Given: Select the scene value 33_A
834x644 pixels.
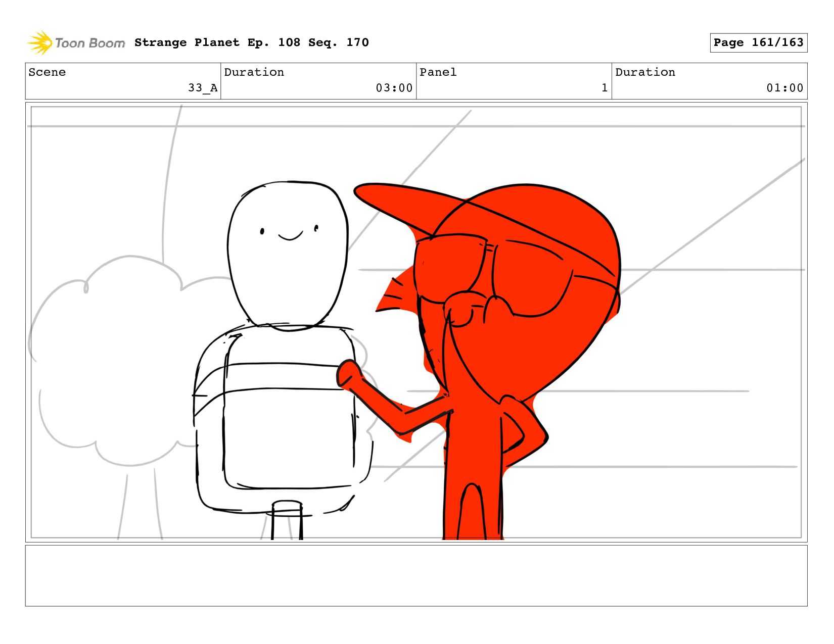Looking at the screenshot, I should [203, 88].
